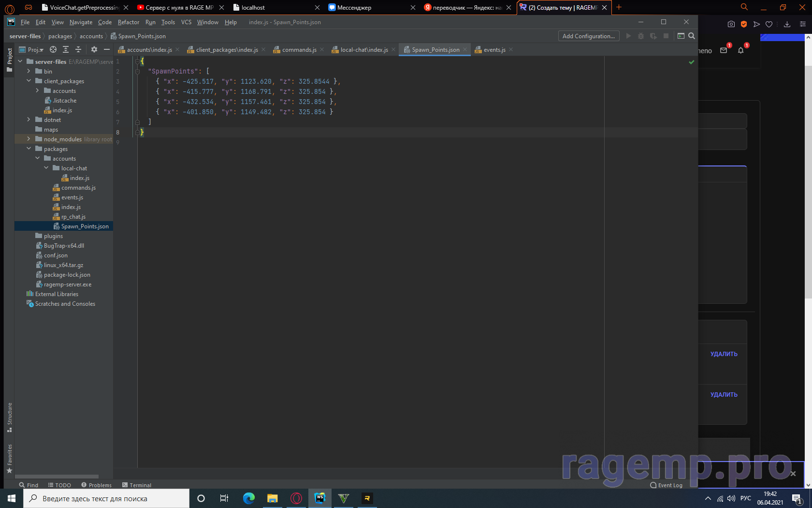Expand the bin folder

click(x=29, y=71)
